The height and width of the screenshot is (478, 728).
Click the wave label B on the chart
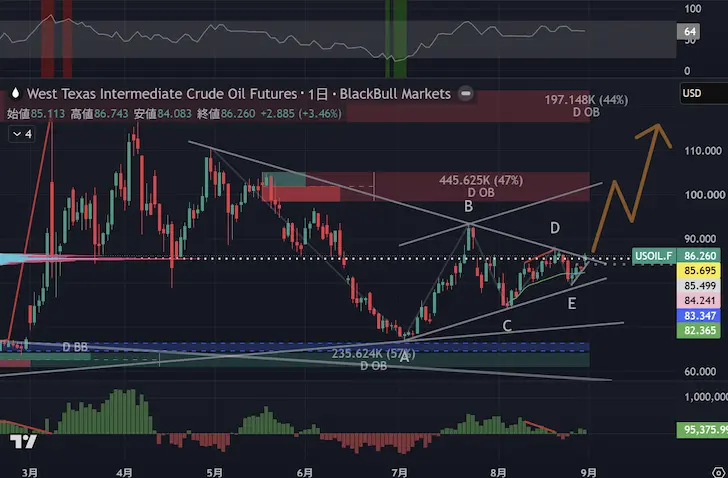pos(468,206)
